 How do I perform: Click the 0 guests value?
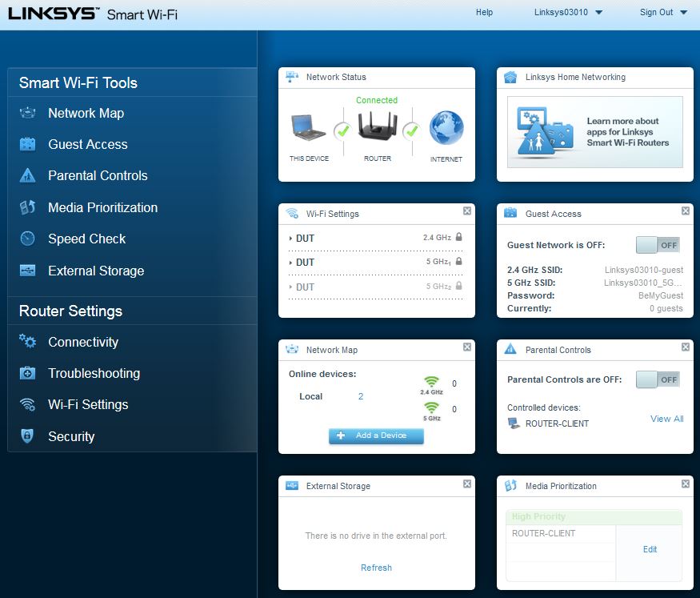point(666,308)
